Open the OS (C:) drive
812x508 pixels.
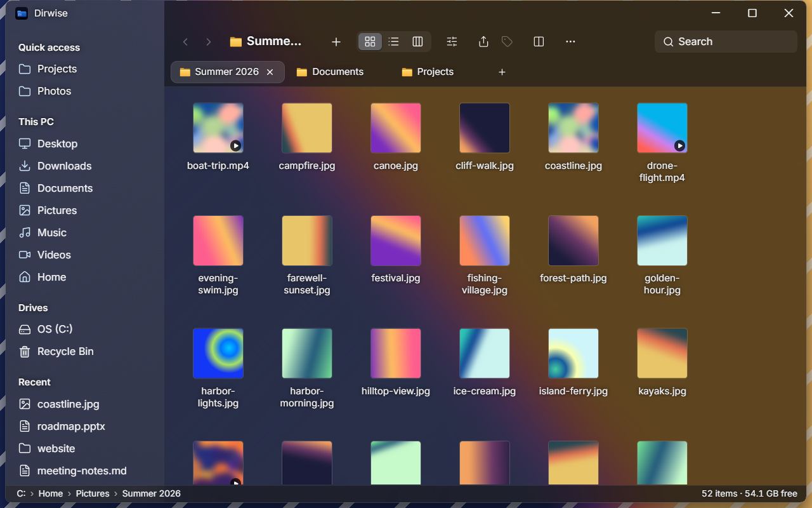(x=85, y=330)
